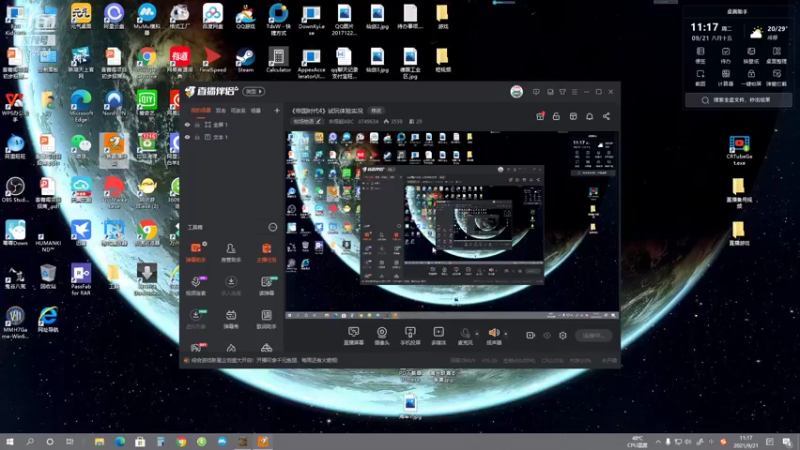Select the 全屏 1 source row

232,124
